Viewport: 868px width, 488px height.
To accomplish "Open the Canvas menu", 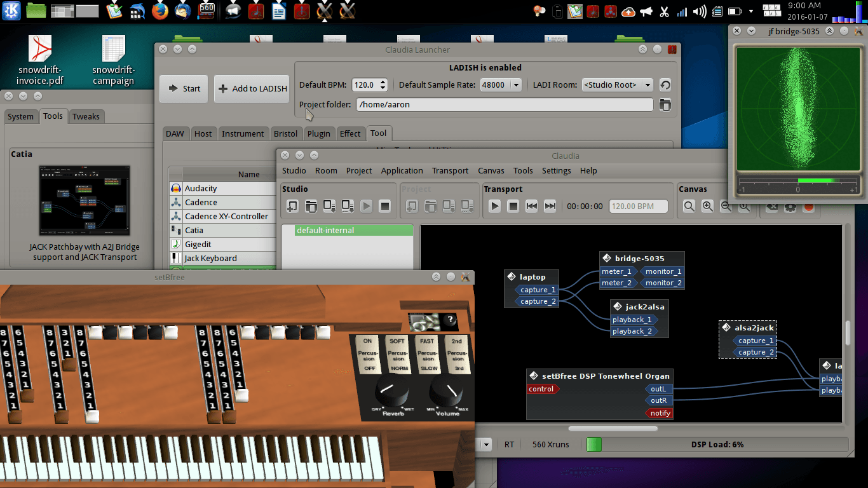I will coord(491,170).
